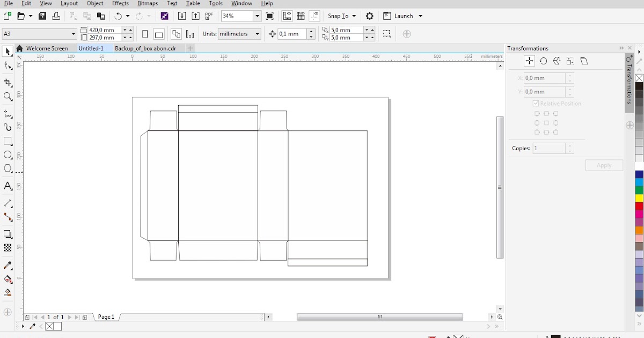Select the Text tool
The height and width of the screenshot is (338, 644).
tap(7, 187)
